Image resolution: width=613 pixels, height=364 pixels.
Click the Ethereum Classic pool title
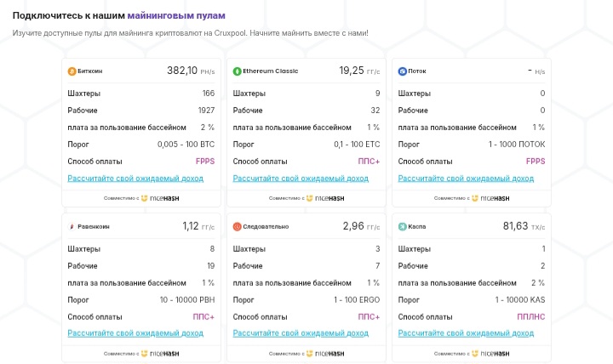point(271,71)
